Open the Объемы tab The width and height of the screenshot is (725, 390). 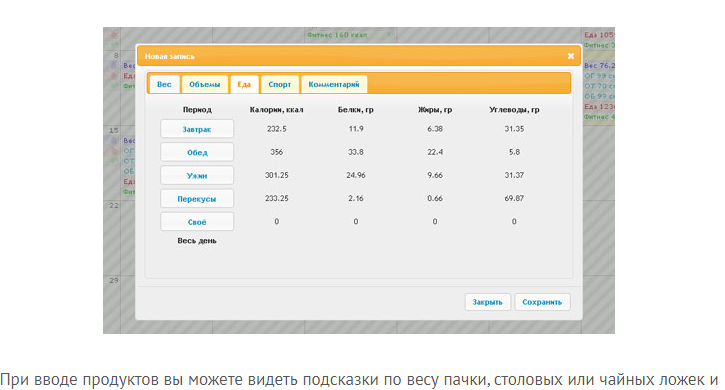click(204, 84)
